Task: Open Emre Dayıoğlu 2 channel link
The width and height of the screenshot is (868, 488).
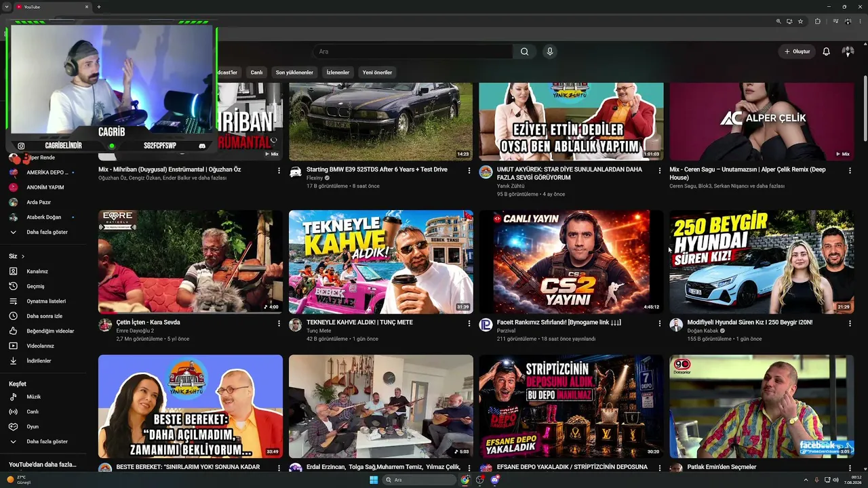Action: pyautogui.click(x=135, y=331)
